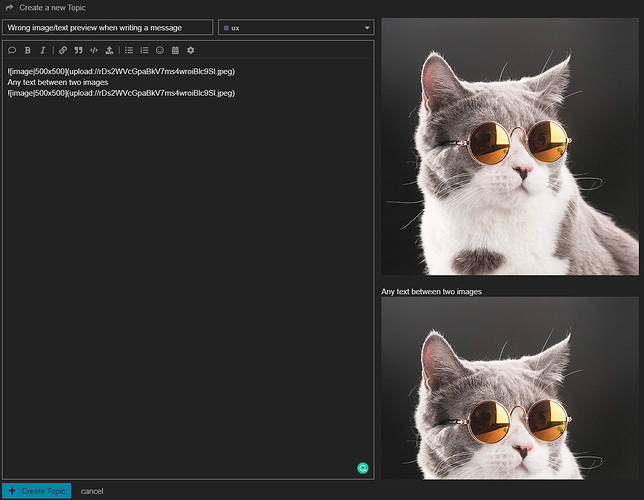Screen dimensions: 644x500
Task: Click 'Any text between two images' line in editor
Action: pyautogui.click(x=58, y=82)
